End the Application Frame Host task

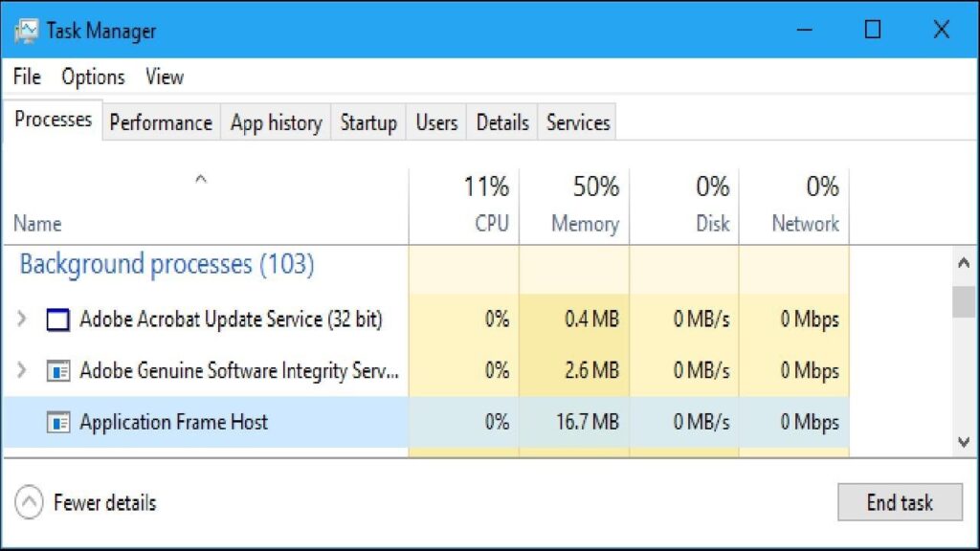tap(899, 502)
